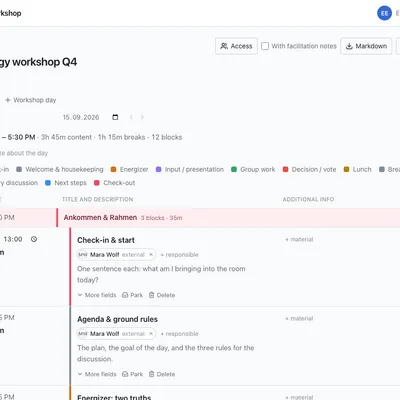The width and height of the screenshot is (400, 400).
Task: Select the Check-out category
Action: tap(115, 183)
